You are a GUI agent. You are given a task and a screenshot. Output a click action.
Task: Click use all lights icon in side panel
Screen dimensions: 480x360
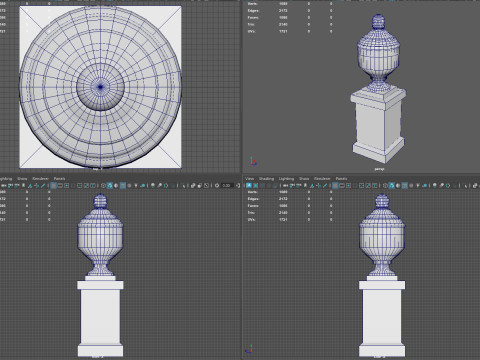[x=418, y=185]
